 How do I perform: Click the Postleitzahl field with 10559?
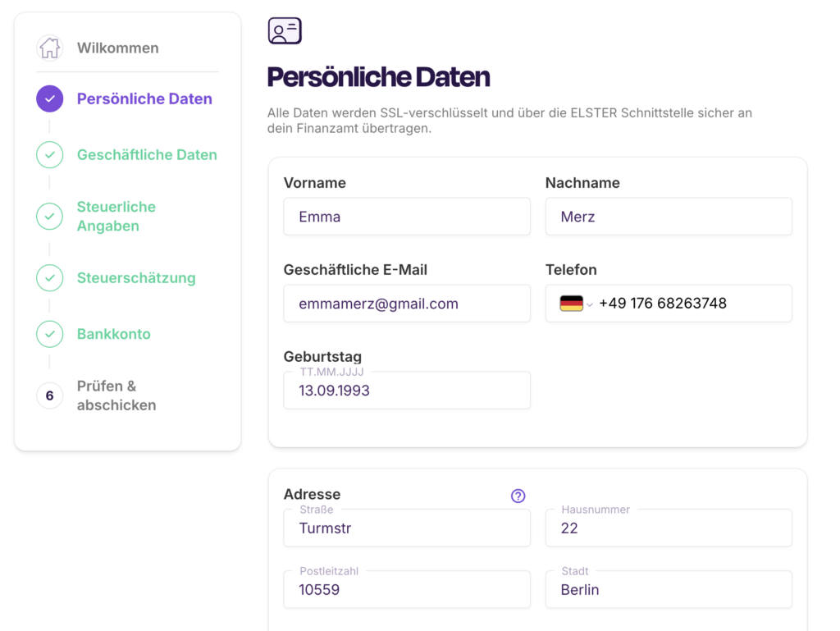407,589
